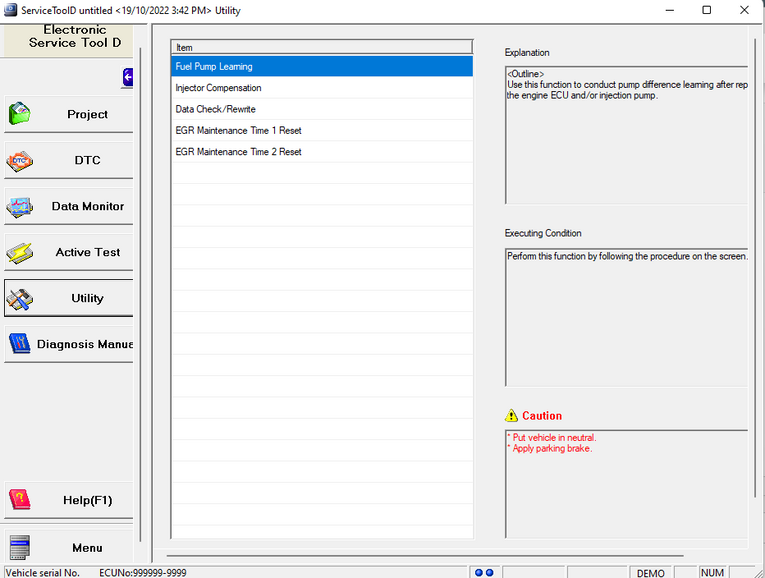Open the Diagnosis Manual book icon
This screenshot has width=765, height=578.
point(20,344)
